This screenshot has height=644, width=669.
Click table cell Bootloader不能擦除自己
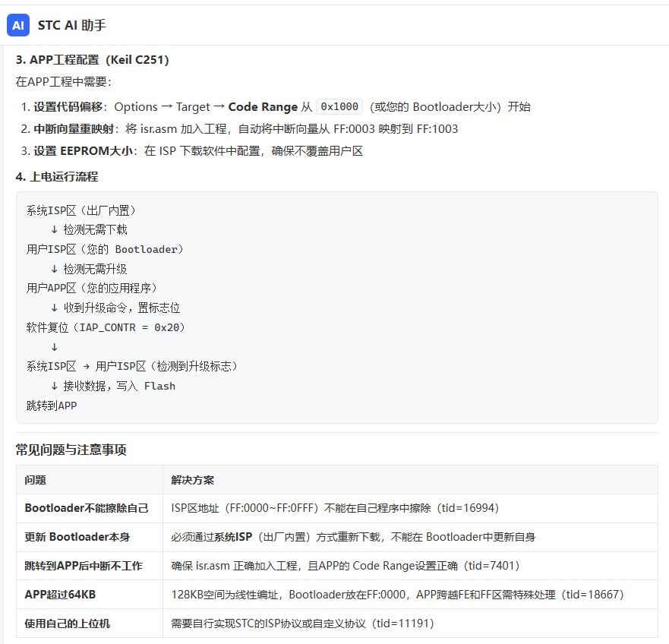[90, 508]
